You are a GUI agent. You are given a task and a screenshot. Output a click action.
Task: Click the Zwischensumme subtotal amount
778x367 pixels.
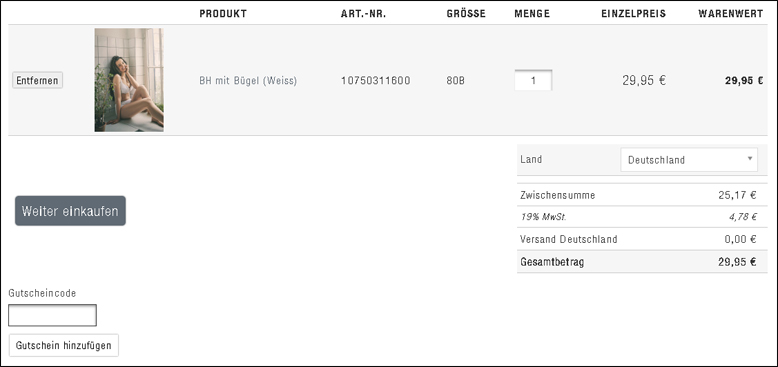coord(737,195)
